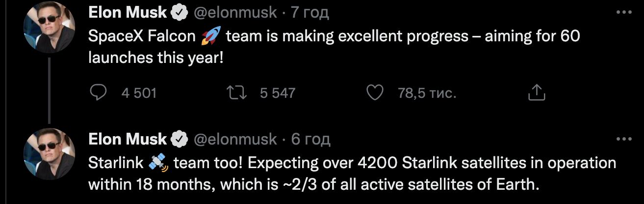This screenshot has height=204, width=644.
Task: Click the 78,5 тис. likes count
Action: point(427,92)
